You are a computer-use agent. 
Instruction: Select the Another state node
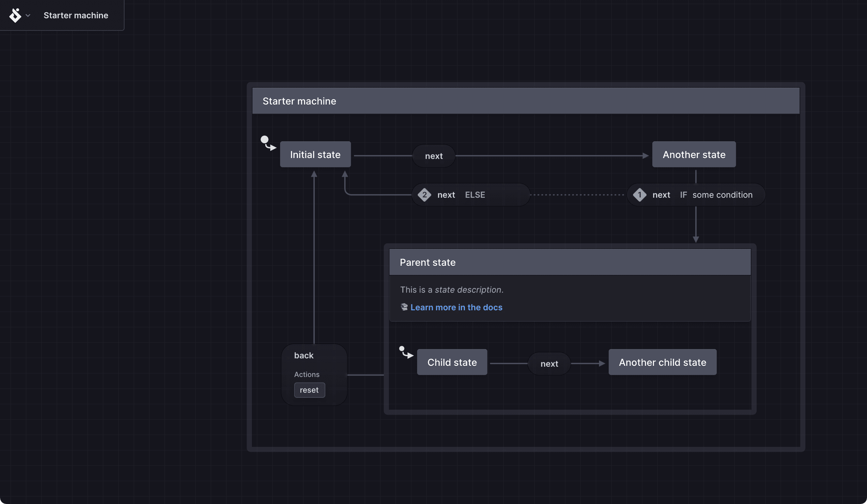click(694, 155)
